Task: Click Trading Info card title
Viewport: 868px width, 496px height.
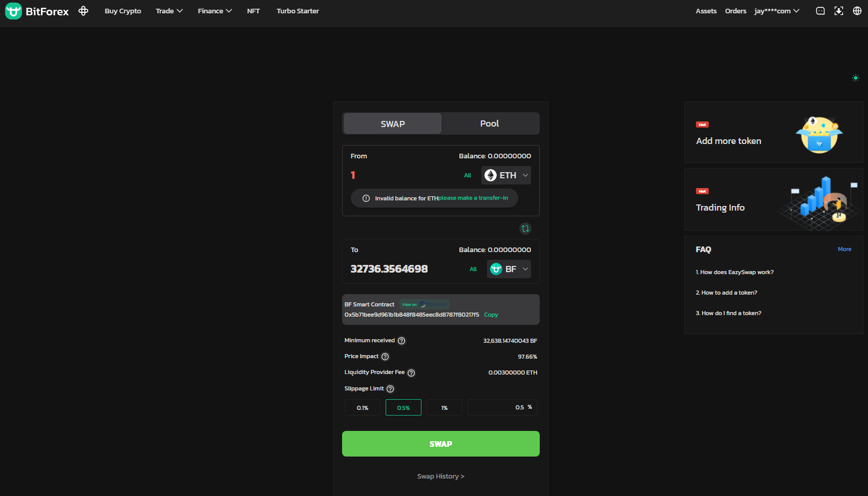Action: [x=720, y=208]
